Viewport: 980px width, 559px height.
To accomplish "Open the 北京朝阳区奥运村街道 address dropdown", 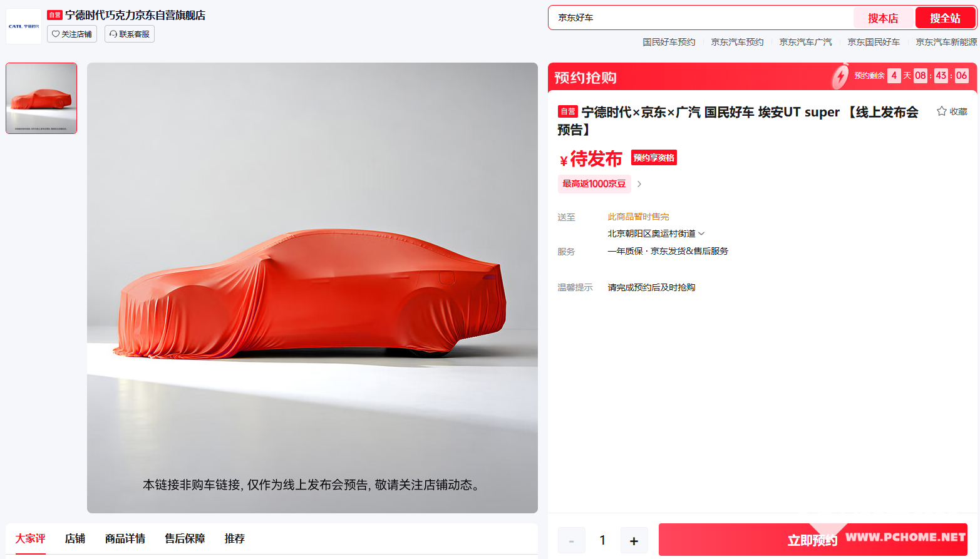I will (x=656, y=233).
